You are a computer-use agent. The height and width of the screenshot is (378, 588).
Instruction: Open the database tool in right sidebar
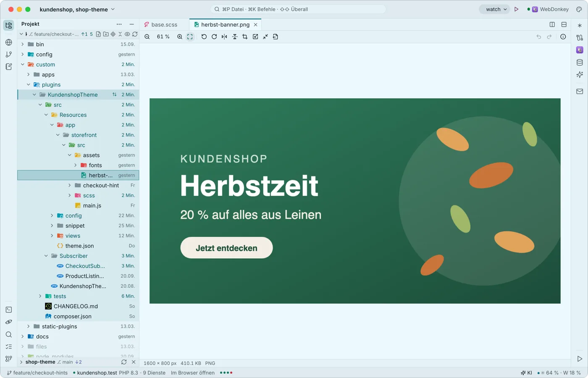pyautogui.click(x=580, y=63)
